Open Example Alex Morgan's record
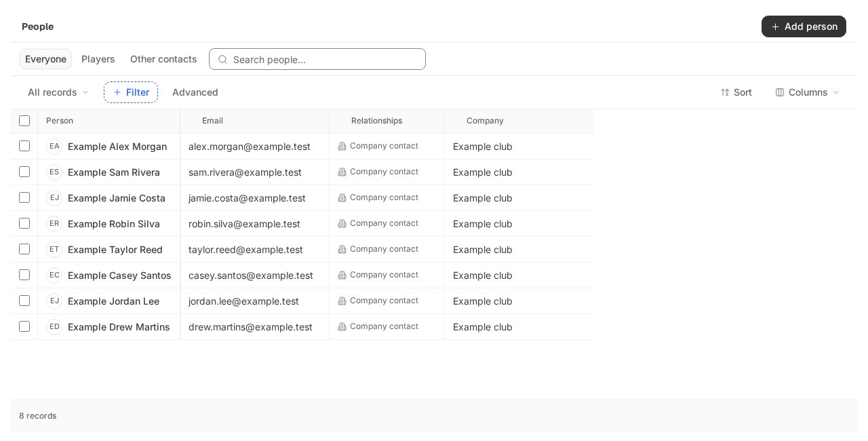Viewport: 868px width, 441px height. click(x=117, y=147)
